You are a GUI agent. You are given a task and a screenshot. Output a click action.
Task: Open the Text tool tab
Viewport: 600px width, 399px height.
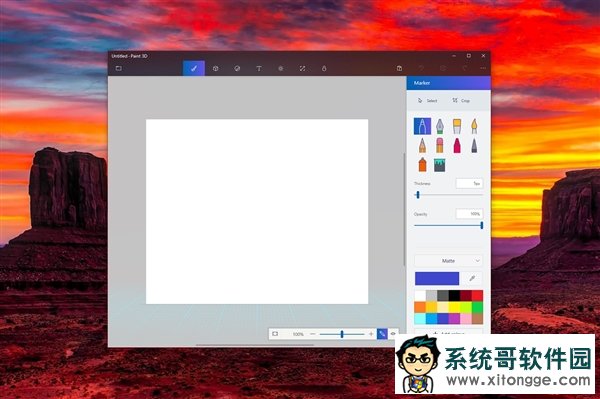(x=259, y=68)
